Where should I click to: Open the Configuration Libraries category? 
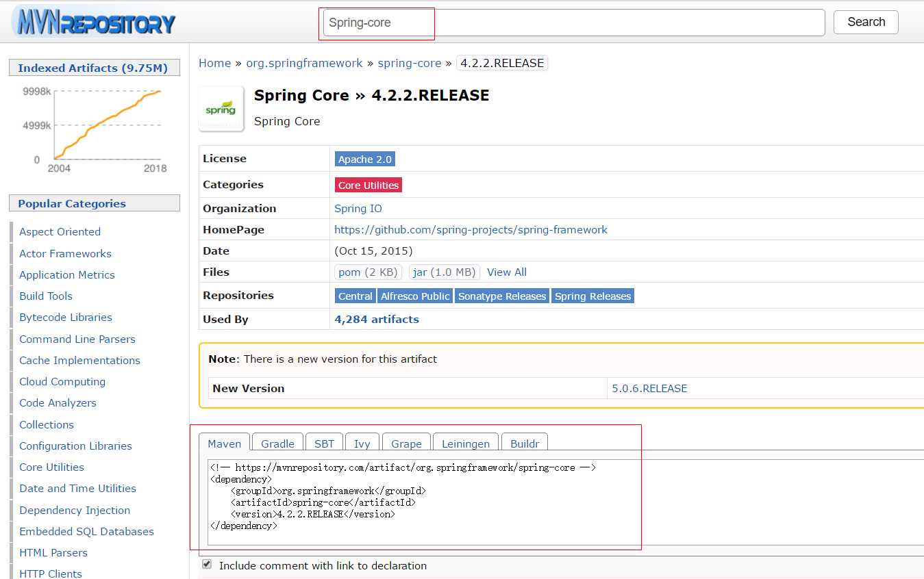click(x=75, y=446)
